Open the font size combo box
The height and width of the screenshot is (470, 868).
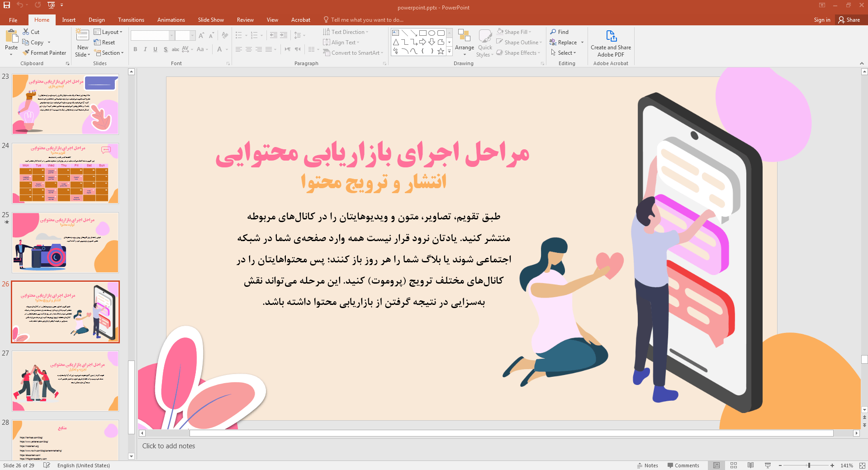tap(185, 35)
